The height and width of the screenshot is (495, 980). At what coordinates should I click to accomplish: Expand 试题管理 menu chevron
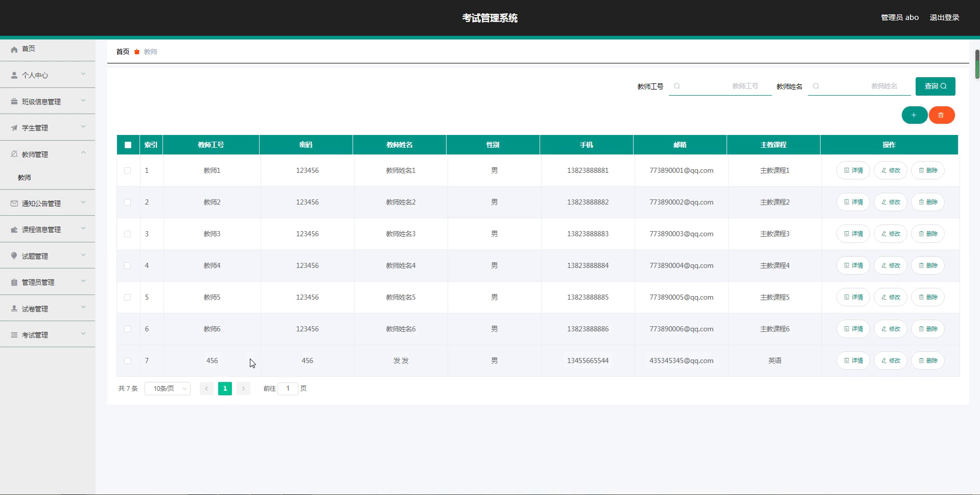pyautogui.click(x=83, y=255)
